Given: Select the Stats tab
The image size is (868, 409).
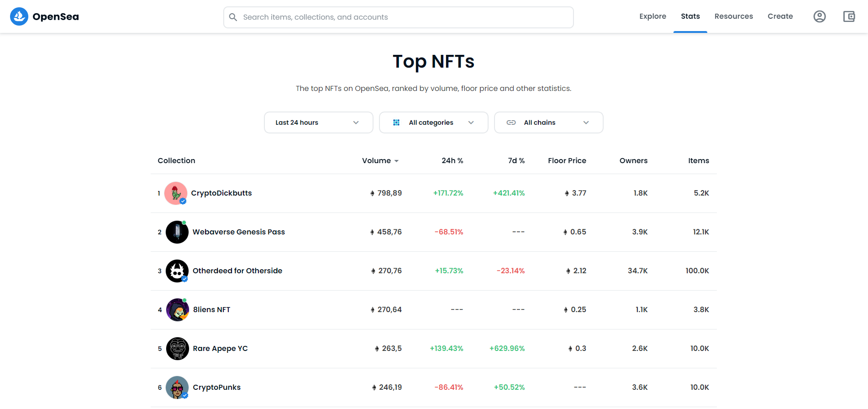Looking at the screenshot, I should click(690, 16).
